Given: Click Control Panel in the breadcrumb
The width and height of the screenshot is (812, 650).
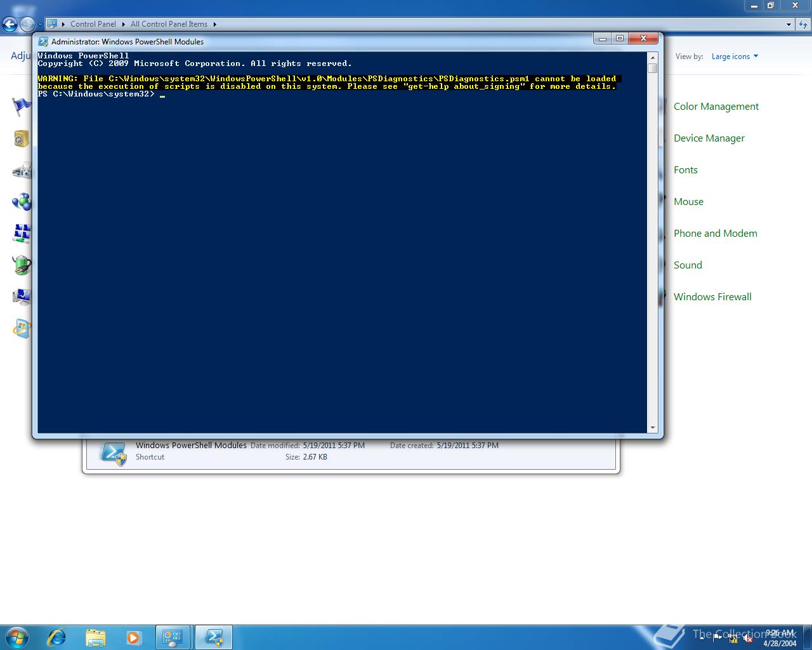Looking at the screenshot, I should coord(93,24).
